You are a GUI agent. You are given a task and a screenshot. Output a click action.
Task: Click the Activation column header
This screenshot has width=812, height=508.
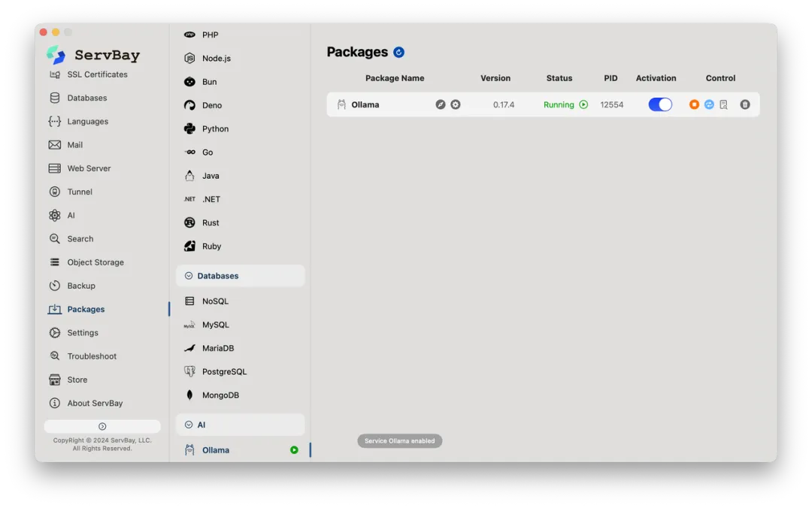pos(656,78)
